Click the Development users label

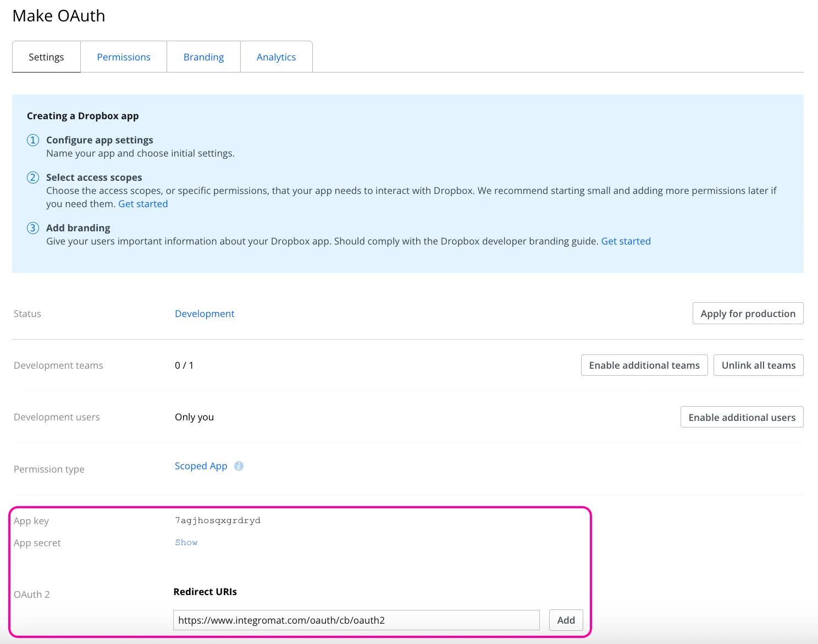pos(57,417)
